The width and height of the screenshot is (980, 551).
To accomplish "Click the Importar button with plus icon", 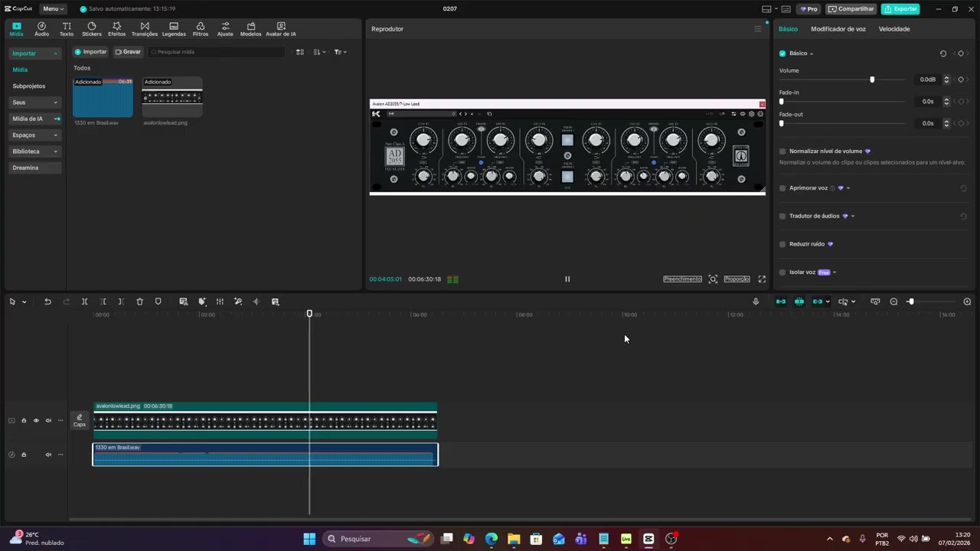I will (90, 52).
